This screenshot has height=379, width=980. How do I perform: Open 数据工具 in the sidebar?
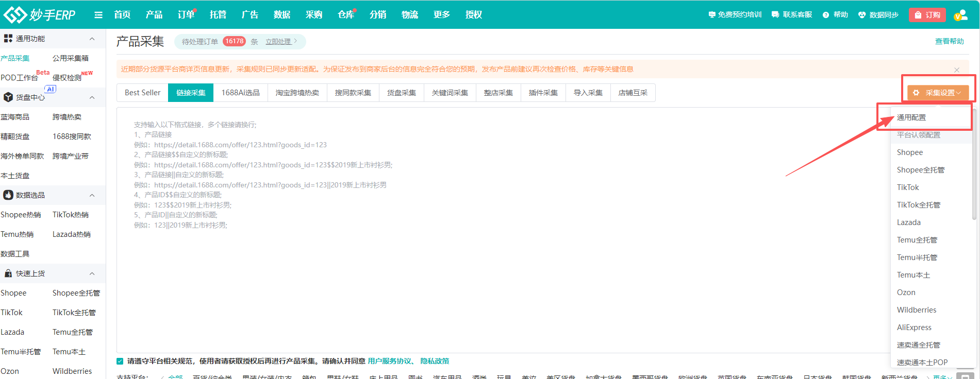click(x=15, y=254)
